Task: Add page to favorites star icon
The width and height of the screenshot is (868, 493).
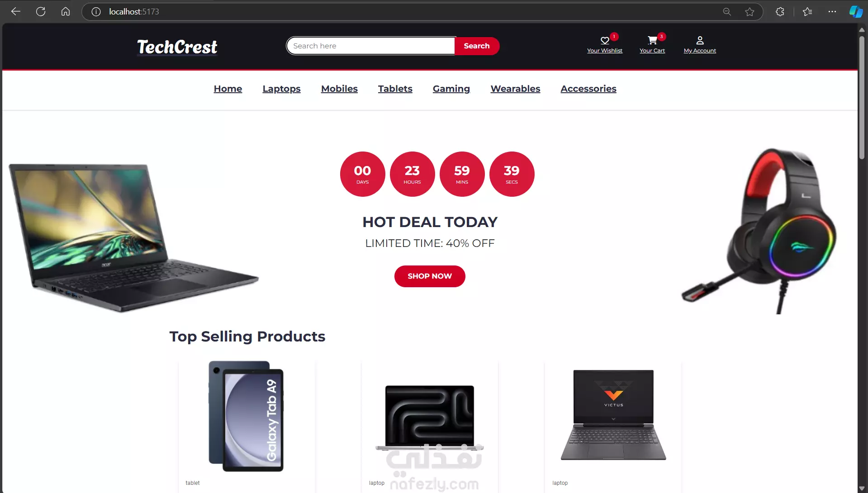Action: coord(749,12)
